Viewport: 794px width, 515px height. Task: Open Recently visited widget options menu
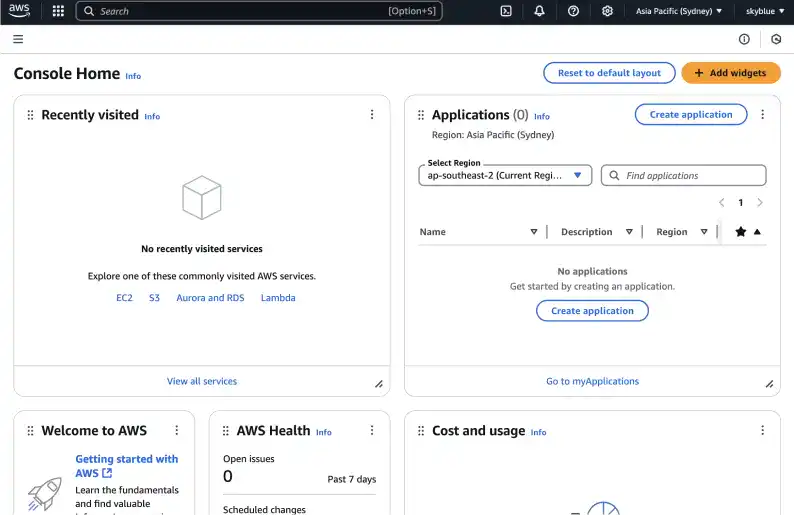(x=372, y=114)
